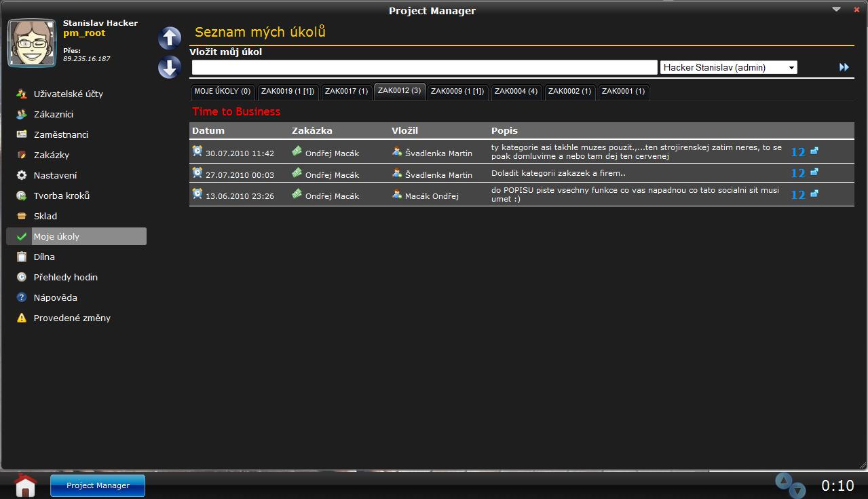
Task: Switch to the ZAK0019 tab
Action: pos(288,92)
